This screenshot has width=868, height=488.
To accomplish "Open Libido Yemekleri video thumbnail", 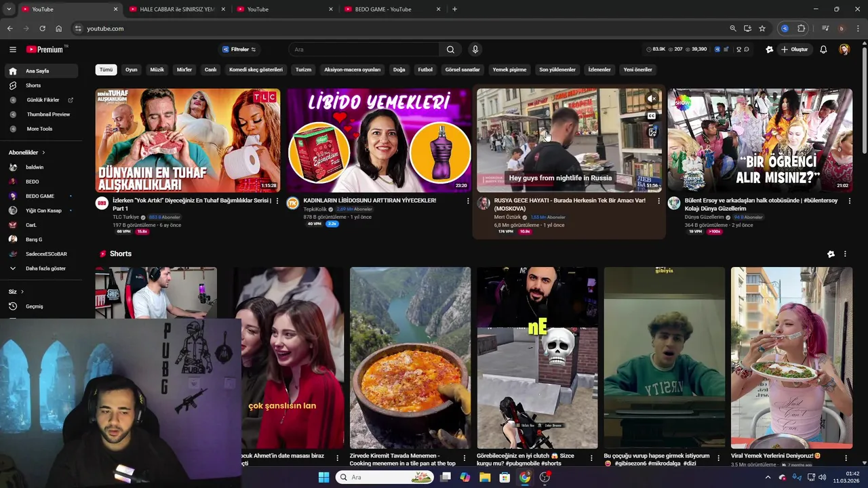I will [378, 140].
